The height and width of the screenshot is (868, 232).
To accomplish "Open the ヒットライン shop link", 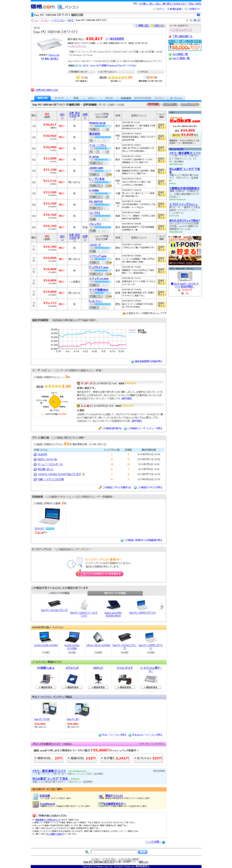I will [x=96, y=300].
